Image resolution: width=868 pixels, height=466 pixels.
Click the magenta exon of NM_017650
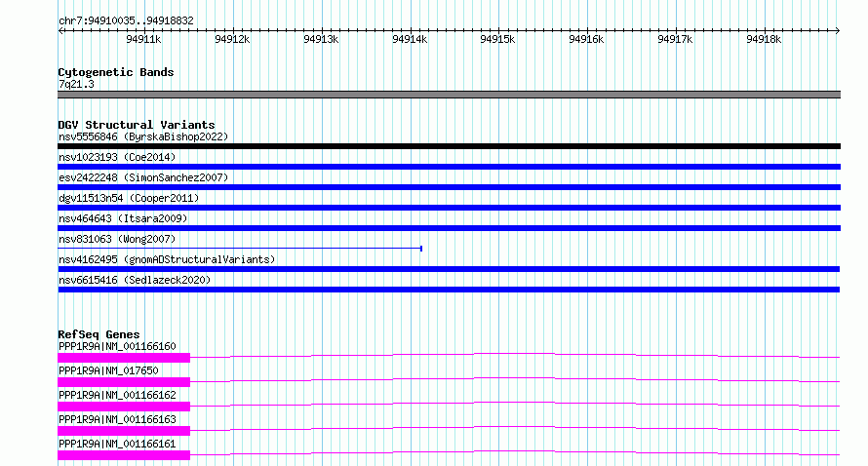[x=124, y=382]
